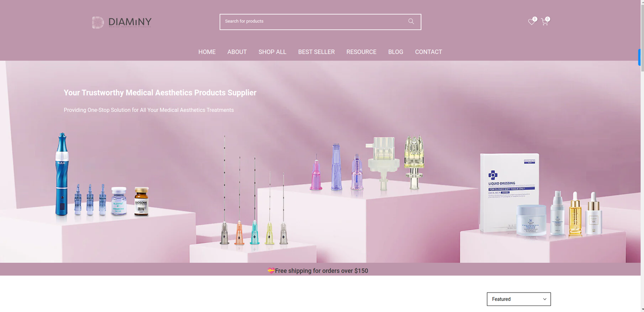Screen dimensions: 644x312
Task: Open the shopping cart icon
Action: point(545,22)
